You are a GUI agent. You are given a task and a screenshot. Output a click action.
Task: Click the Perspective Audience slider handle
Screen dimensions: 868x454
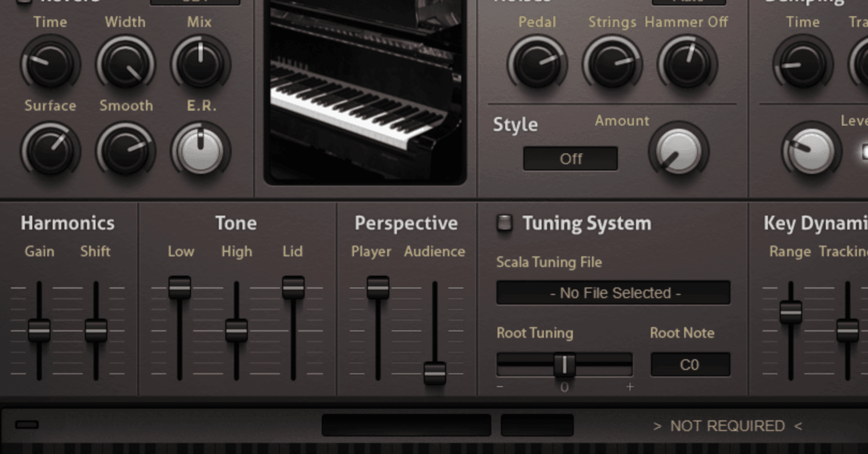coord(435,373)
